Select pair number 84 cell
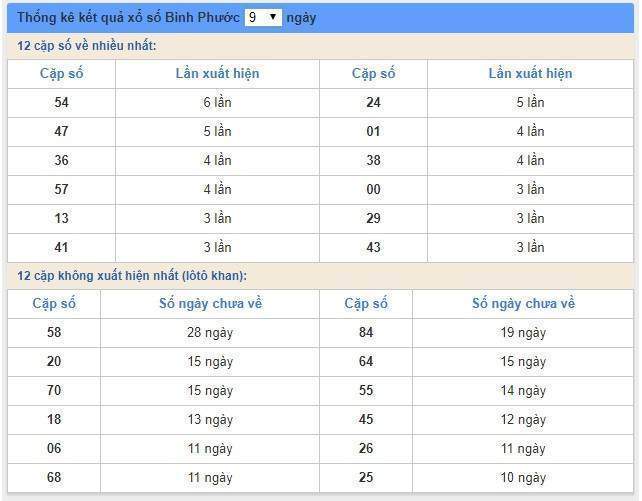Viewport: 642px width, 501px height. point(366,332)
